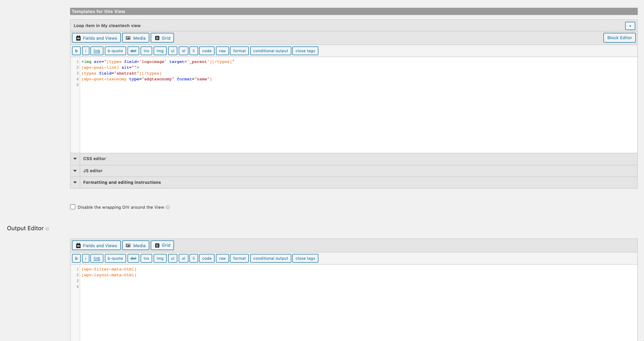This screenshot has height=341, width=644.
Task: Insert del tag in Output Editor toolbar
Action: pos(133,258)
